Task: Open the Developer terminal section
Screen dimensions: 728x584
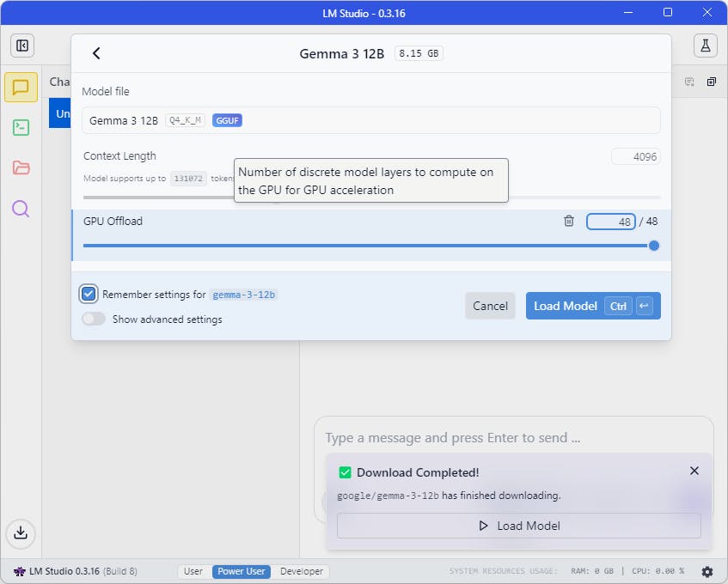Action: 21,127
